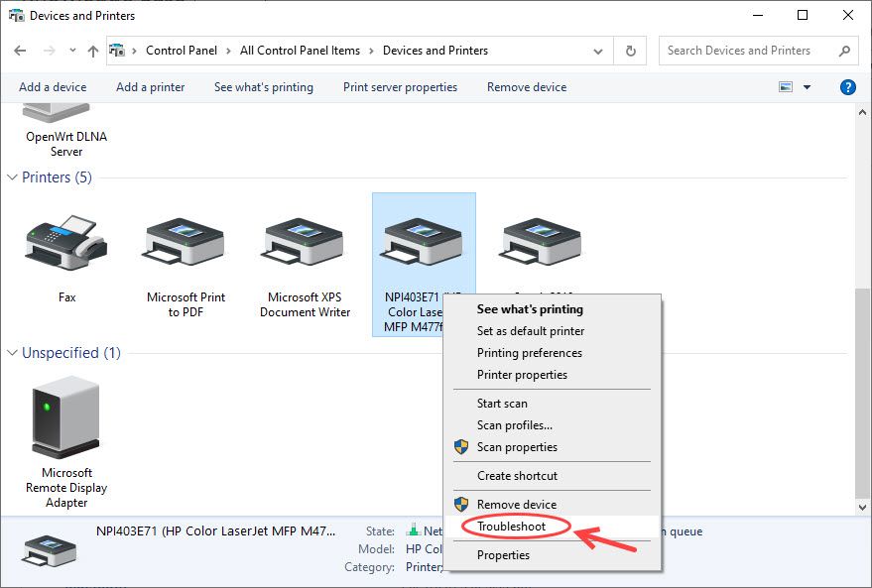
Task: Click the address bar location icon
Action: click(x=117, y=51)
